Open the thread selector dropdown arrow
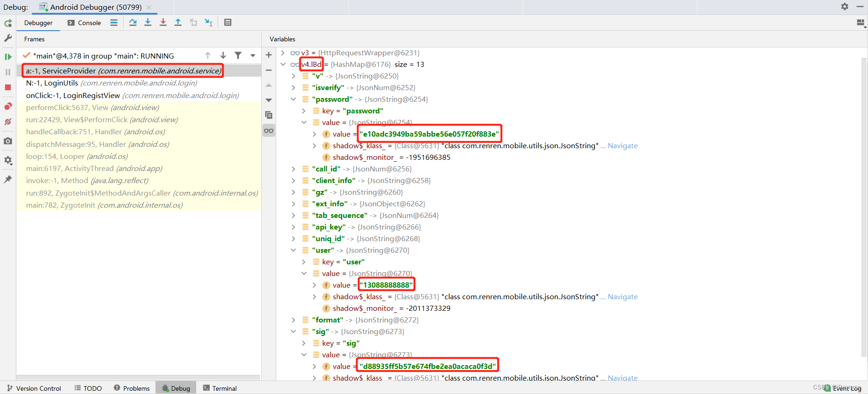The height and width of the screenshot is (394, 868). point(253,55)
